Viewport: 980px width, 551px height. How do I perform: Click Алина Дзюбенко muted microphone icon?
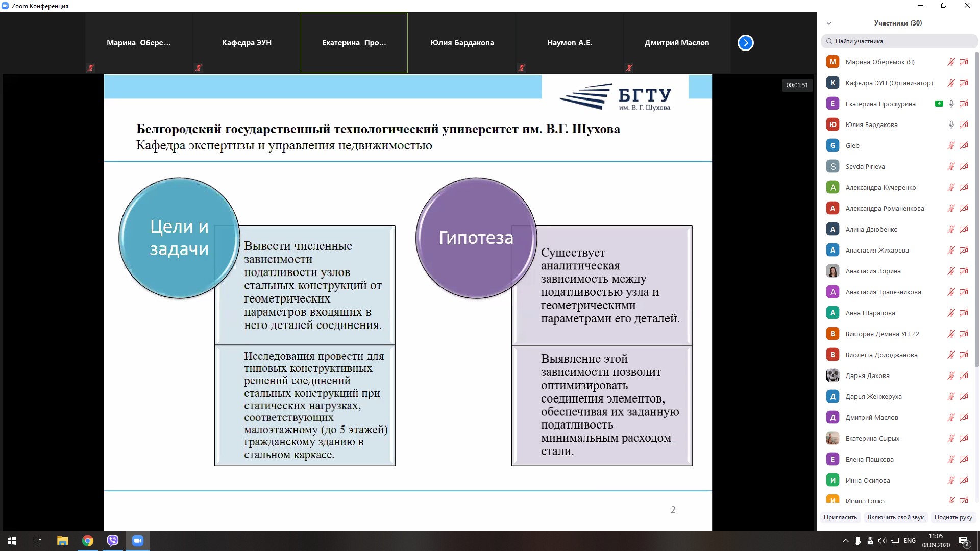click(951, 229)
